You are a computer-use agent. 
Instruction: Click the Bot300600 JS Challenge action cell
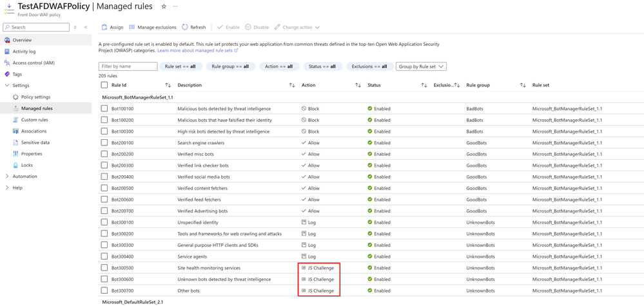pyautogui.click(x=318, y=280)
